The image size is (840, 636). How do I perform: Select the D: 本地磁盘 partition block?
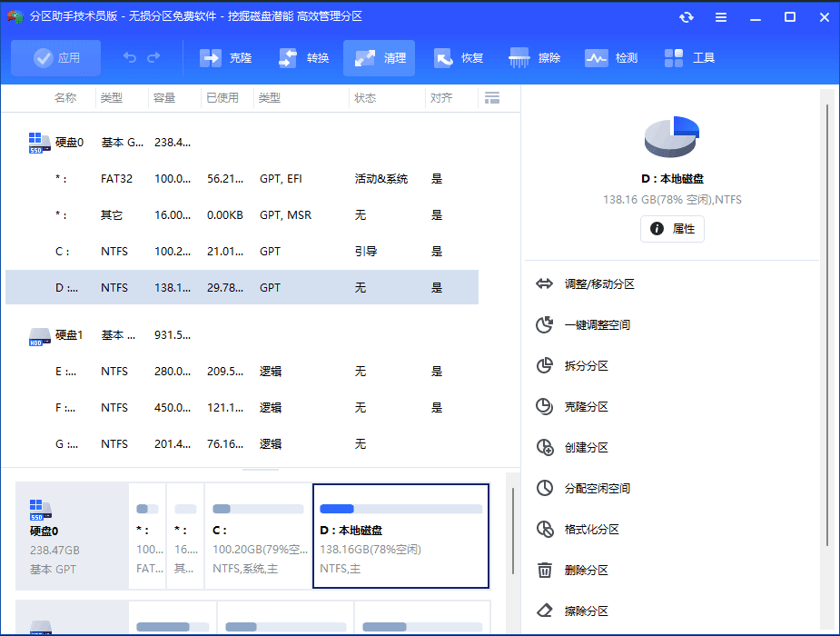tap(400, 536)
